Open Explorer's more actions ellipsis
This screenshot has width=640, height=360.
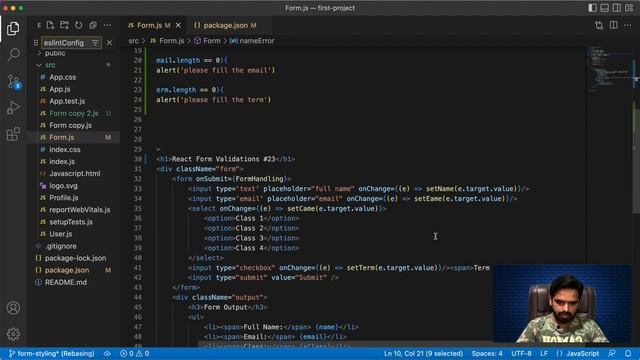[x=107, y=25]
